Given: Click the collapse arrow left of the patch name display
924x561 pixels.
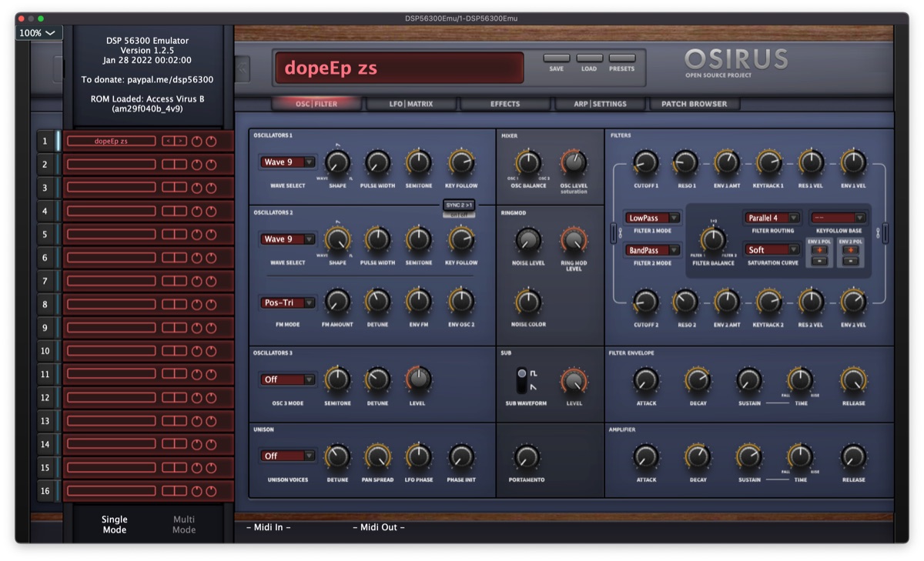Looking at the screenshot, I should (243, 68).
